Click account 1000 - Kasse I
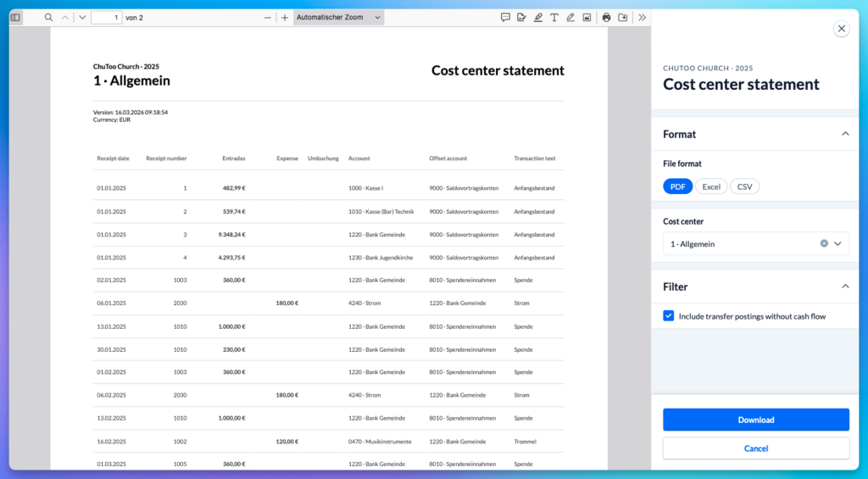The image size is (868, 479). 365,188
